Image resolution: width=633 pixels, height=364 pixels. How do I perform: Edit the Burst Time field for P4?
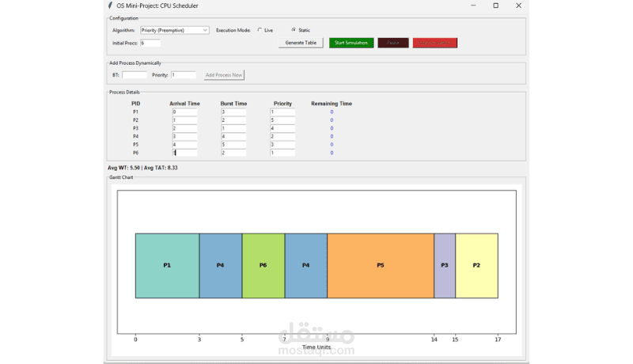[x=233, y=136]
